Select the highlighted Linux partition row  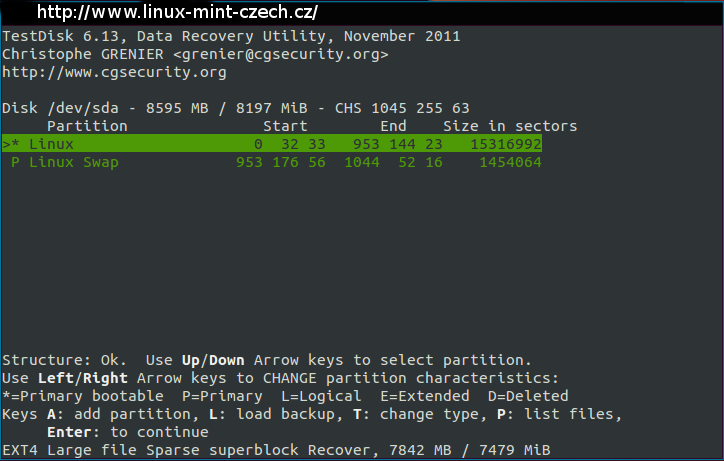(272, 144)
